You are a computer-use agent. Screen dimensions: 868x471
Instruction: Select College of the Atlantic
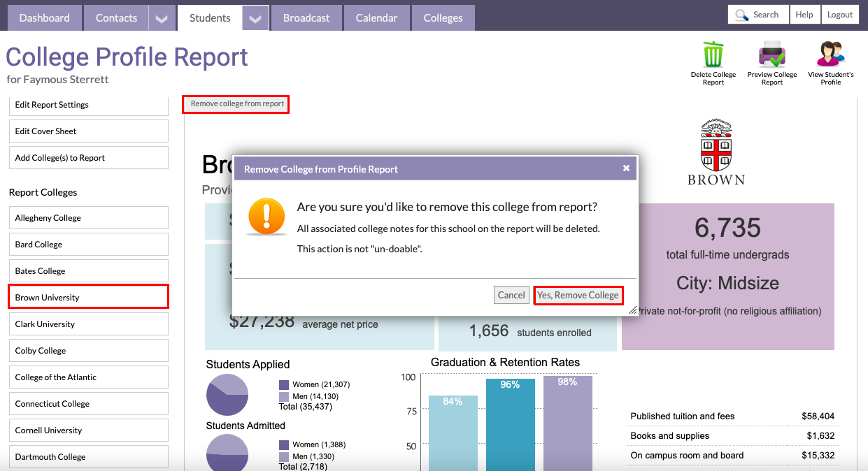[x=89, y=377]
